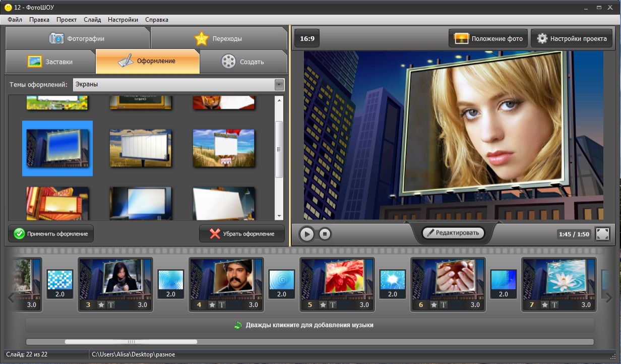The width and height of the screenshot is (621, 364).
Task: Open the 16:9 aspect ratio selector
Action: (306, 39)
